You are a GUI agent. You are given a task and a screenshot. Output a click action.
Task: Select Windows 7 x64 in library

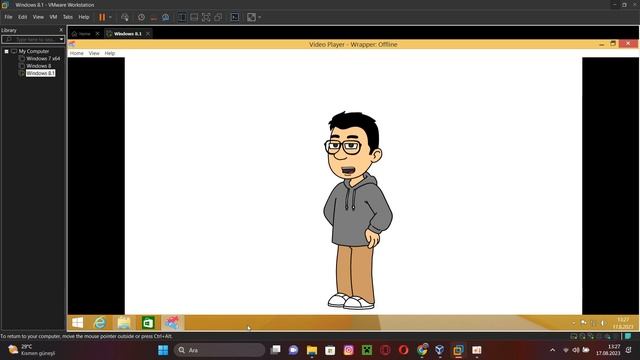coord(43,59)
